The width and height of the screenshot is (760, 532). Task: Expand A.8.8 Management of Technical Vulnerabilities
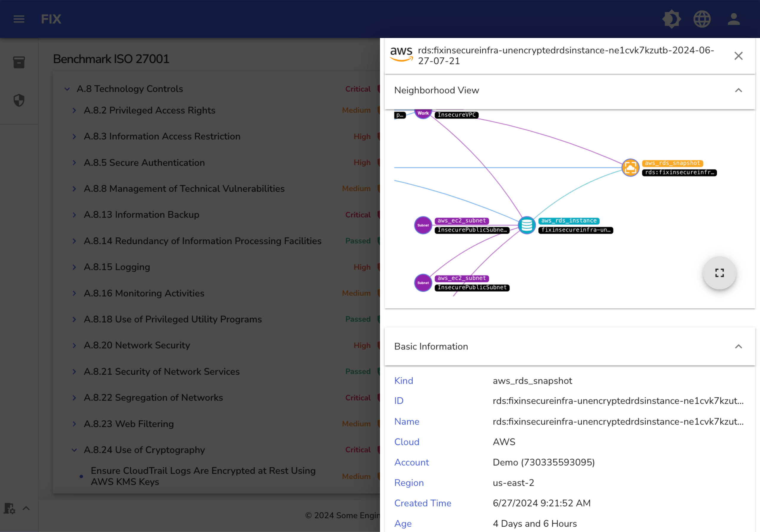pos(74,189)
